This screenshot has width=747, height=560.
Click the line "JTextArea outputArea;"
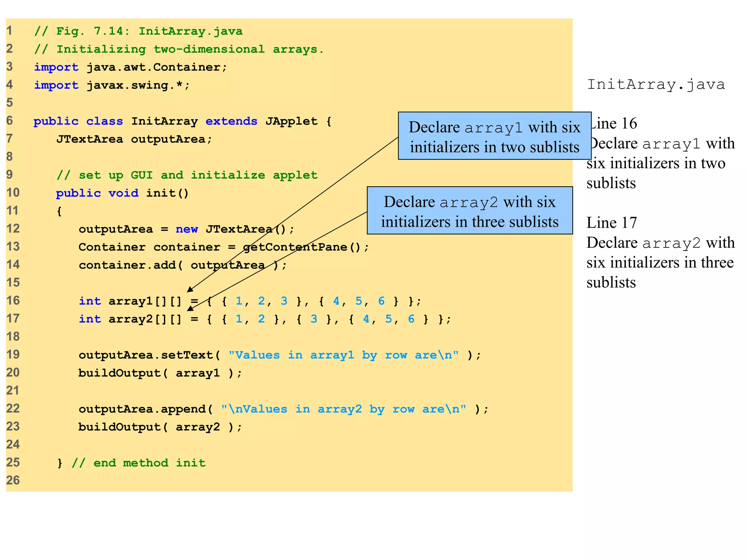click(134, 139)
